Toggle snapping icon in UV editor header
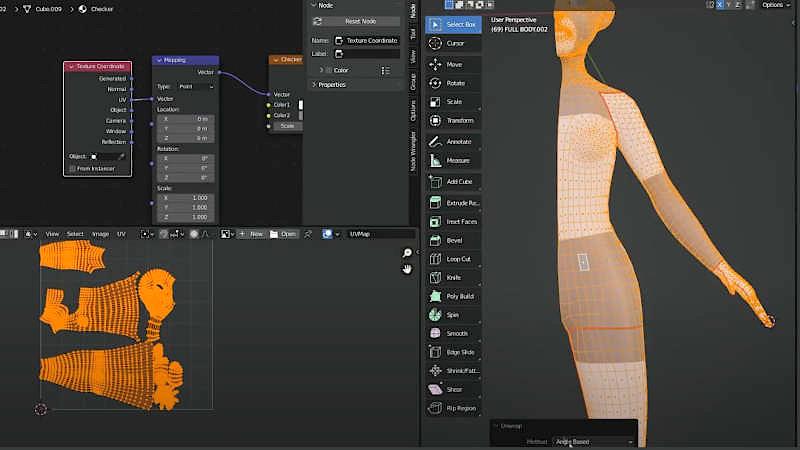Image resolution: width=800 pixels, height=450 pixels. point(164,234)
